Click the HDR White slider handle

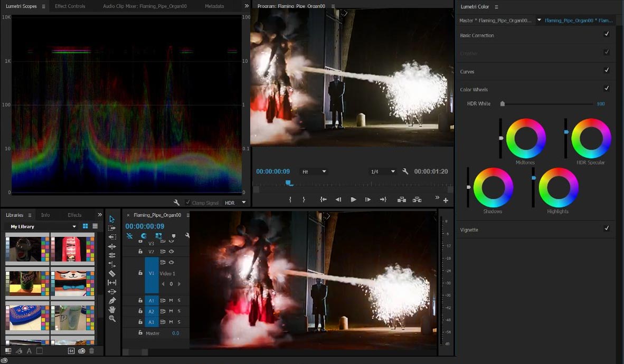click(x=503, y=104)
